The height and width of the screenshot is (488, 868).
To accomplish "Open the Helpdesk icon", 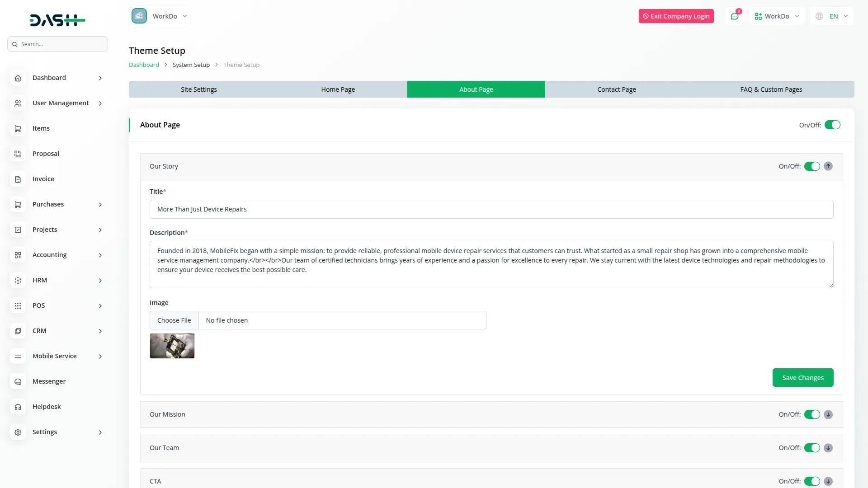I will click(x=18, y=407).
